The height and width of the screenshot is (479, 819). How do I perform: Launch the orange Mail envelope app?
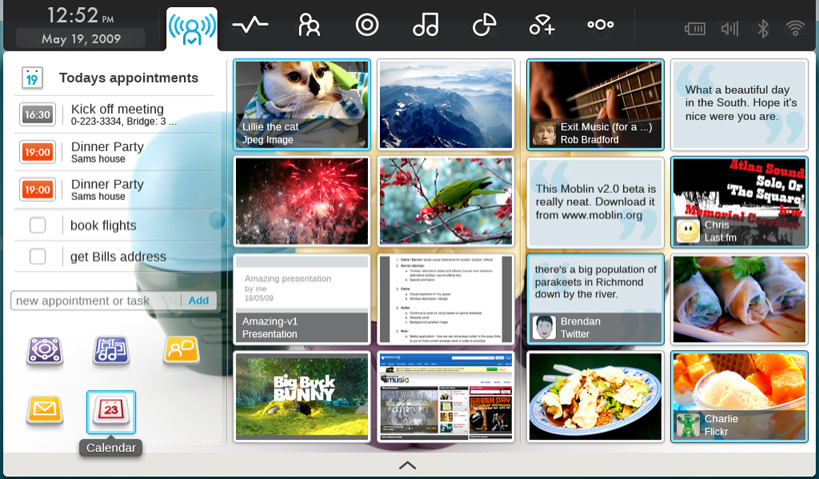click(x=46, y=409)
